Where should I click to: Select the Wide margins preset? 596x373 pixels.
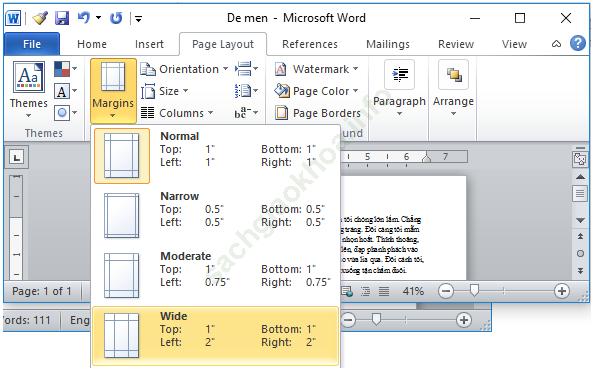pyautogui.click(x=215, y=336)
